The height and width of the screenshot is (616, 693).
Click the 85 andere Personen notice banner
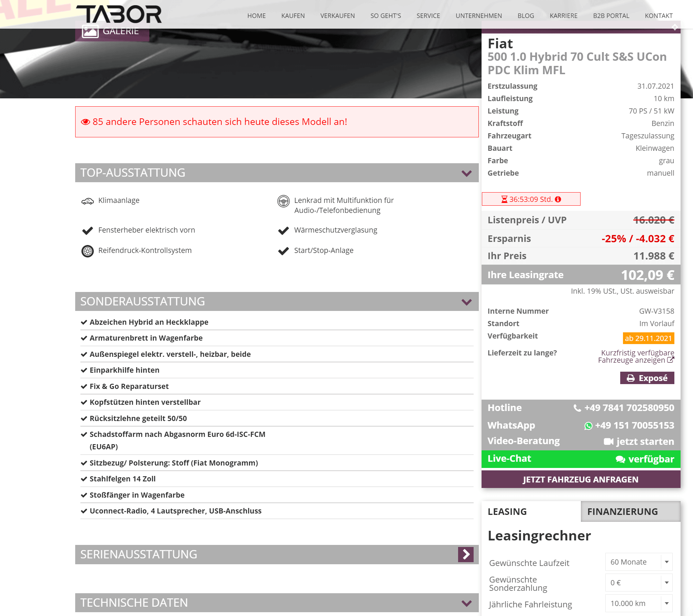(x=277, y=122)
